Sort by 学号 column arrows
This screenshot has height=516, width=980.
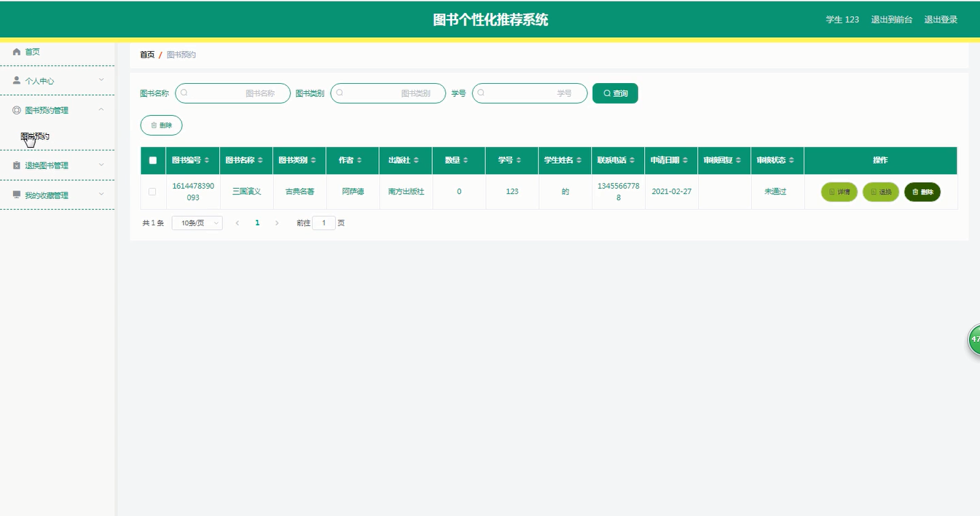[519, 160]
